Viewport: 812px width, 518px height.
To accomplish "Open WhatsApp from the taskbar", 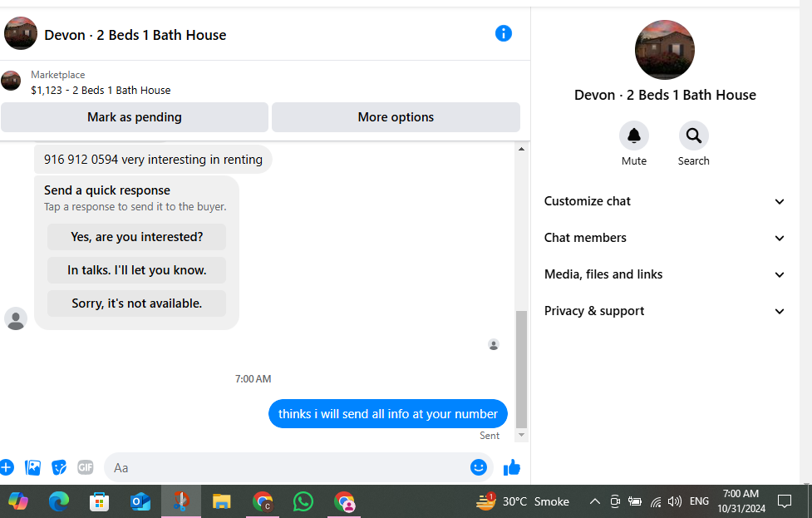I will [303, 501].
